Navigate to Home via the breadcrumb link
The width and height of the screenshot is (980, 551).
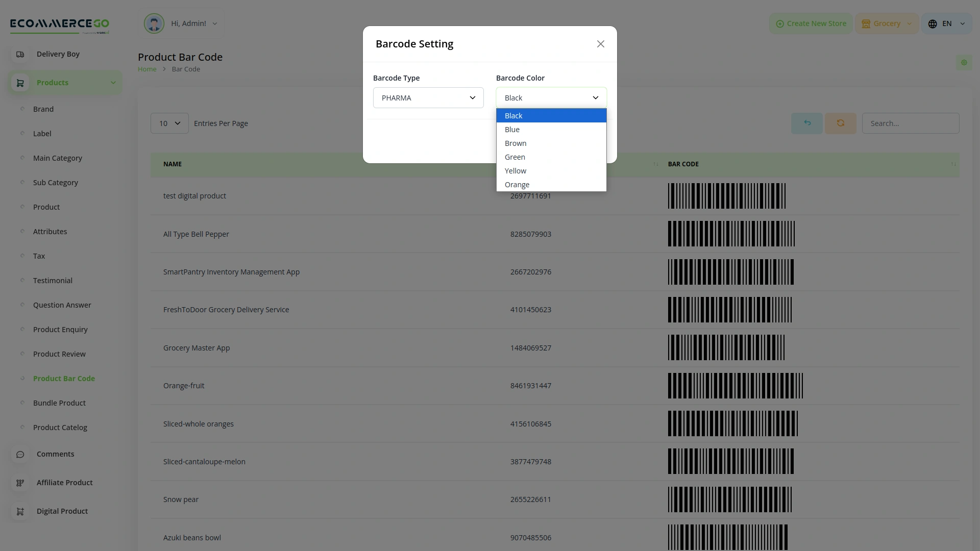(x=147, y=69)
